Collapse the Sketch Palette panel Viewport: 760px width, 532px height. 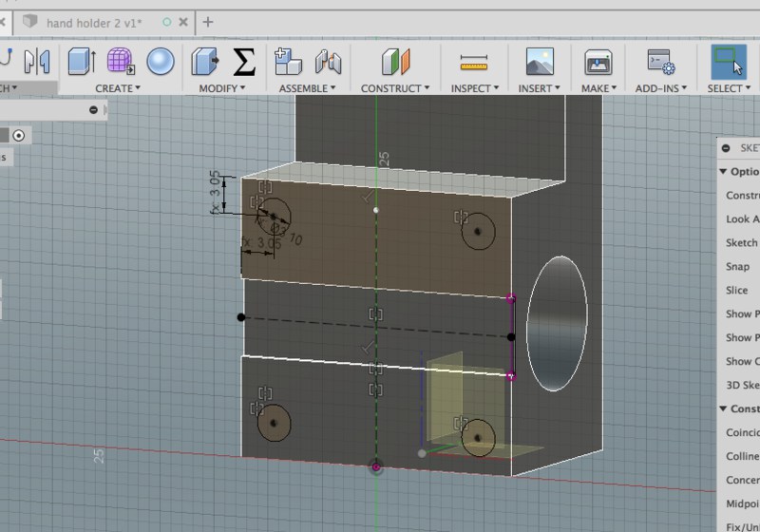726,148
